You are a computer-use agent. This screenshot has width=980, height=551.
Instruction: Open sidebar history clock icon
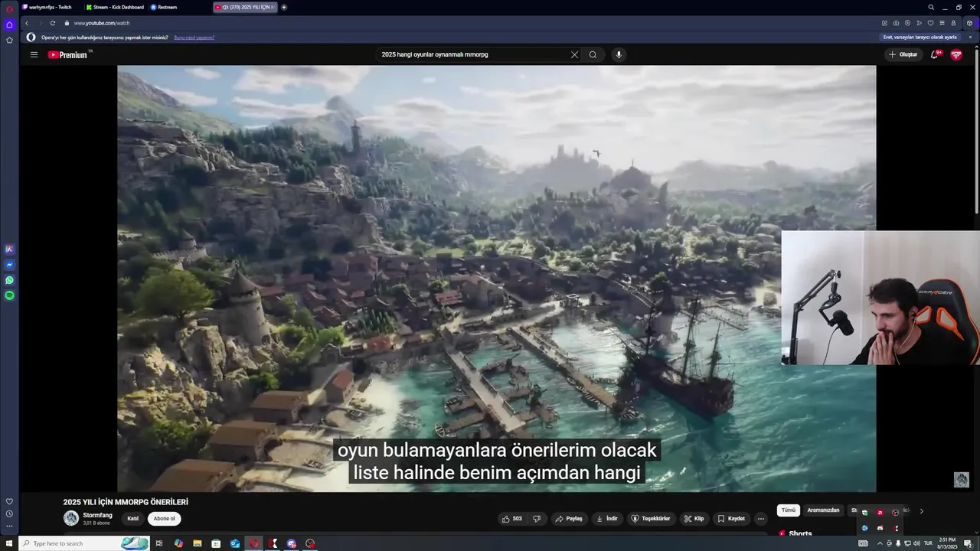(x=9, y=514)
